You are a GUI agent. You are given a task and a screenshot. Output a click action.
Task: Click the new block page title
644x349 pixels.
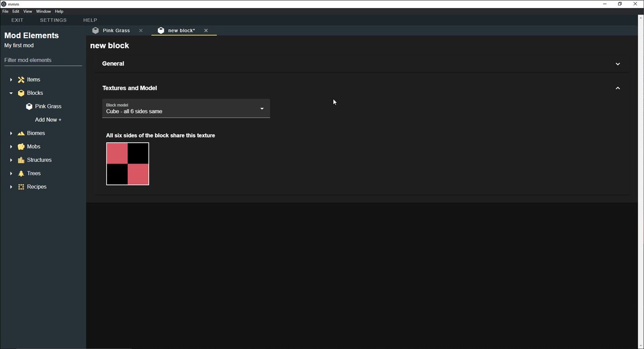click(x=109, y=46)
